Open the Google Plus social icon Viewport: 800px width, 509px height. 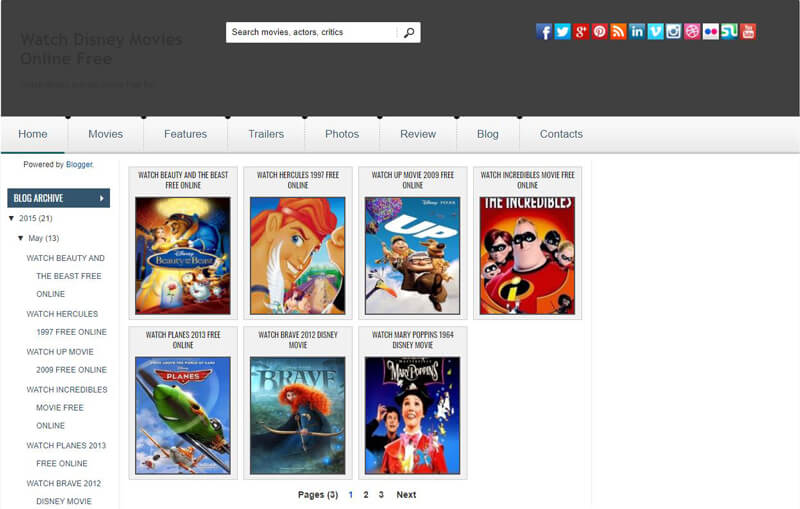point(581,32)
